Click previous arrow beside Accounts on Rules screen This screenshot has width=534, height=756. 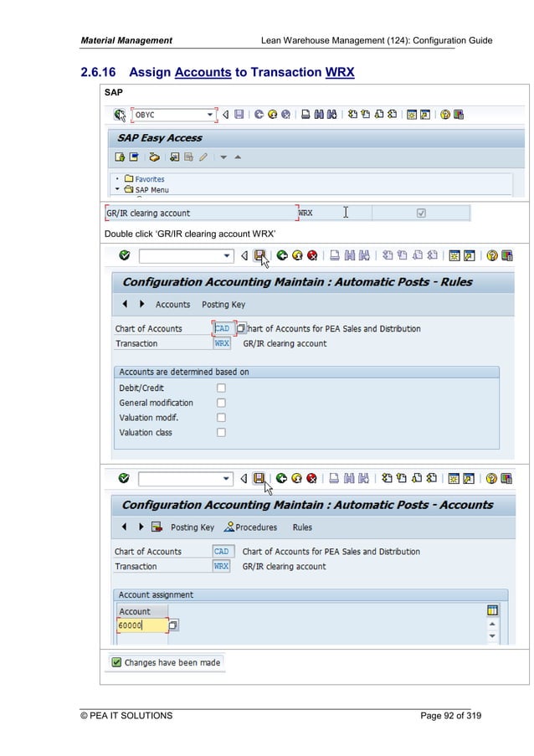pyautogui.click(x=125, y=304)
